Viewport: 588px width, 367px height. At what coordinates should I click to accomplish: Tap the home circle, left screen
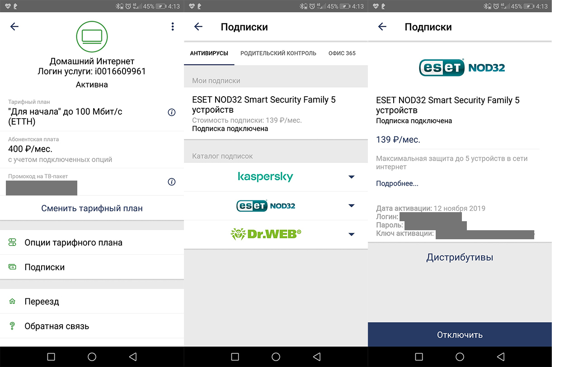92,357
